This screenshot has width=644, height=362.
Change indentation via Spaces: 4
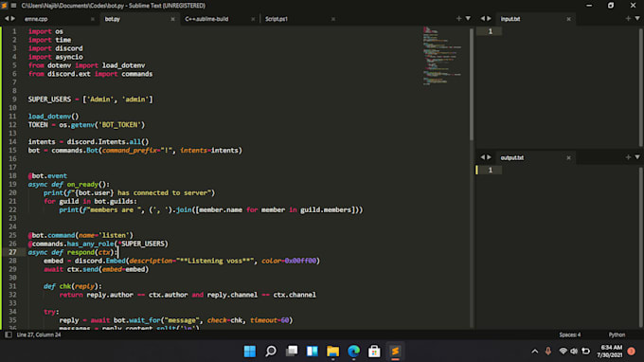(x=570, y=335)
